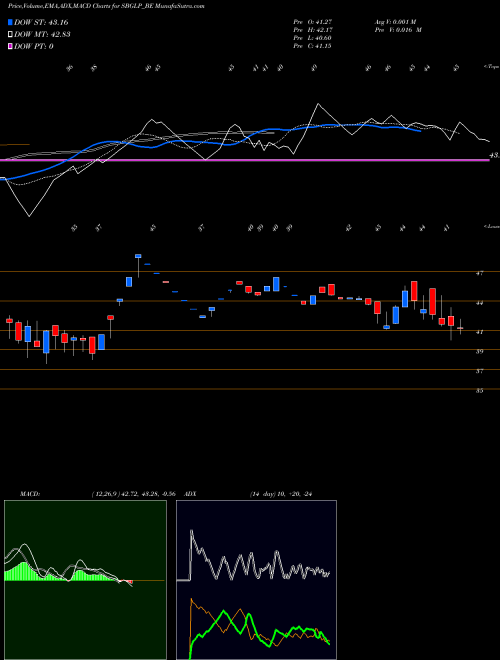Click the 'Pre V: 0.016 M' volume text
This screenshot has width=500, height=660.
pos(398,30)
